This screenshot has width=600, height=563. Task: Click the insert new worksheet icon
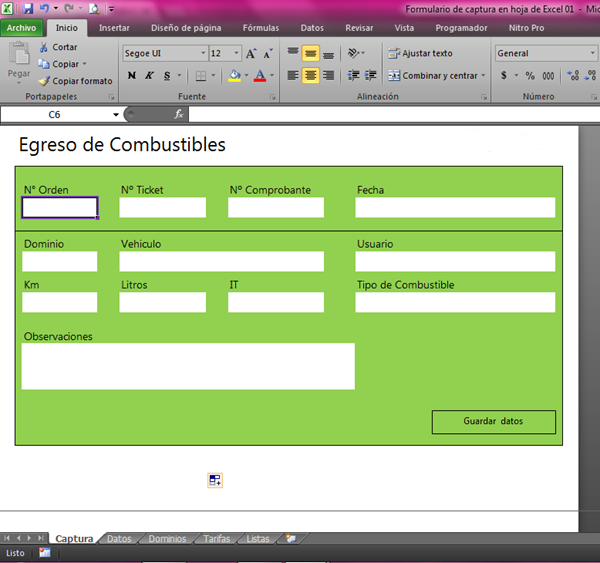pos(291,538)
